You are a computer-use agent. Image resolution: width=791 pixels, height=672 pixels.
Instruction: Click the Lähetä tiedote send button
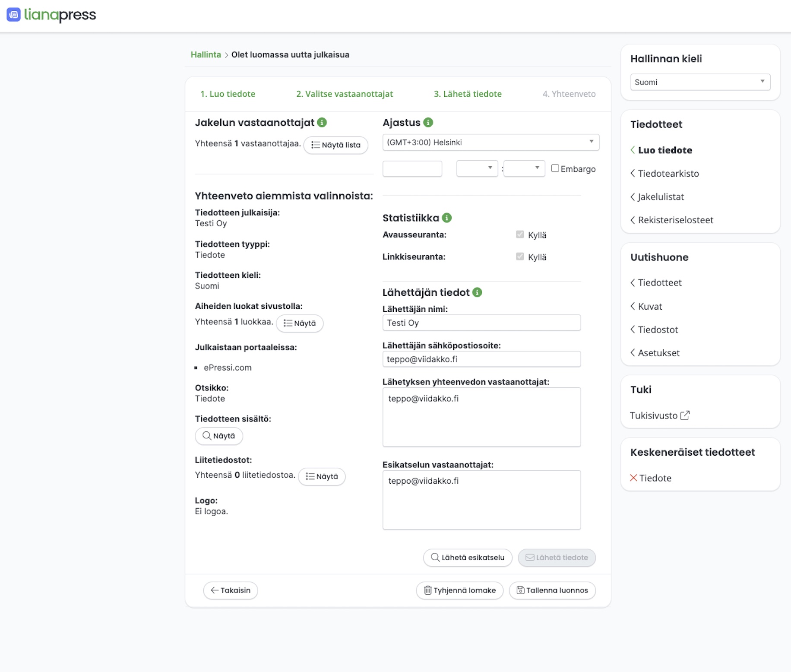click(557, 558)
